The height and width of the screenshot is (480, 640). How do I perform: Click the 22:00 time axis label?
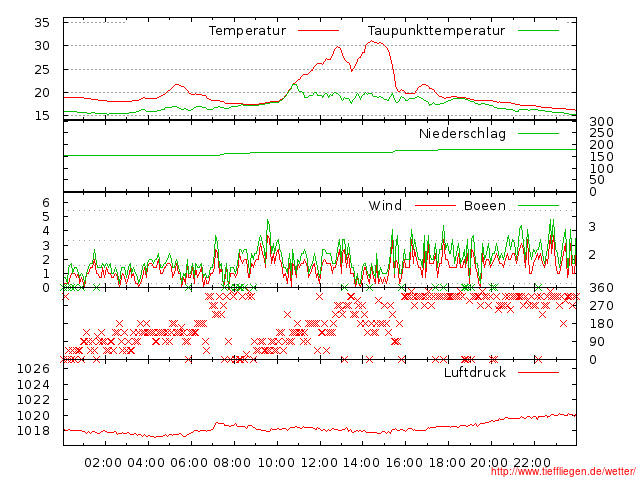pyautogui.click(x=532, y=463)
